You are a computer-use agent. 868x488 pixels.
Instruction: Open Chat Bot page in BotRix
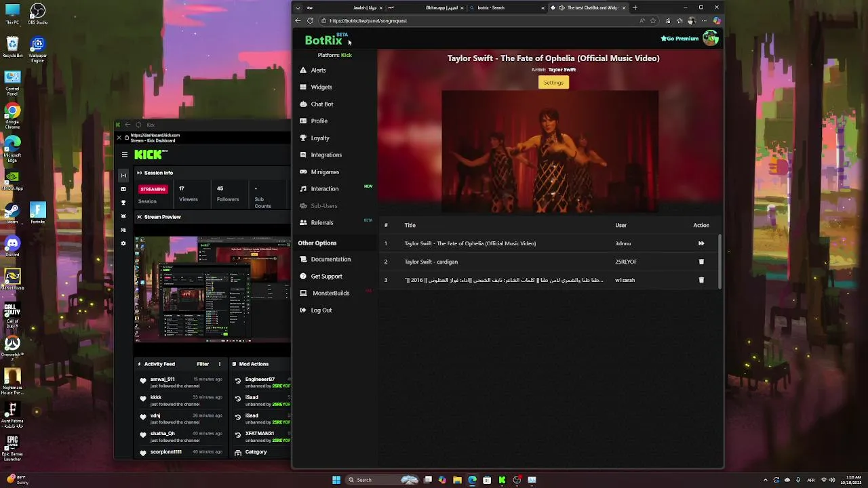coord(321,104)
